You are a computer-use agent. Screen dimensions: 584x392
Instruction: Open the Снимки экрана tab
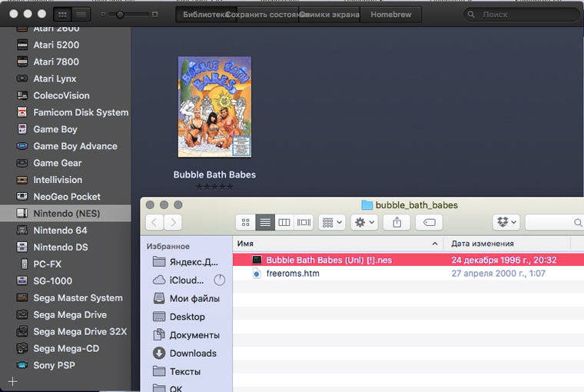coord(329,15)
